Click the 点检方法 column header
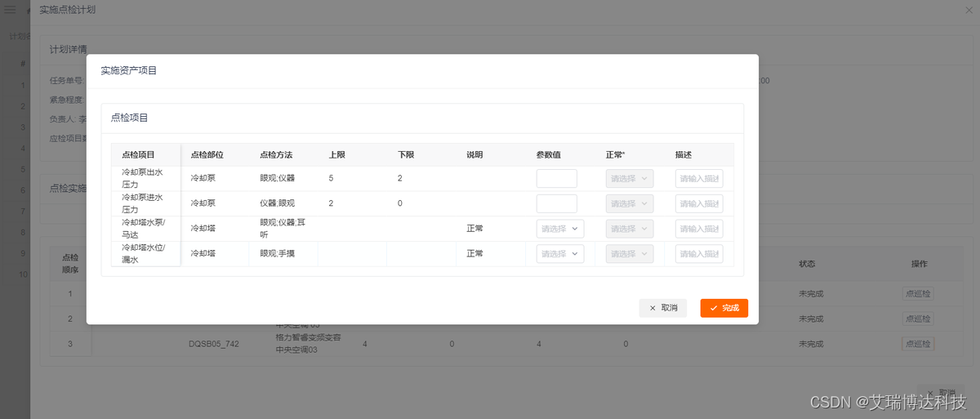Image resolution: width=980 pixels, height=419 pixels. (283, 154)
